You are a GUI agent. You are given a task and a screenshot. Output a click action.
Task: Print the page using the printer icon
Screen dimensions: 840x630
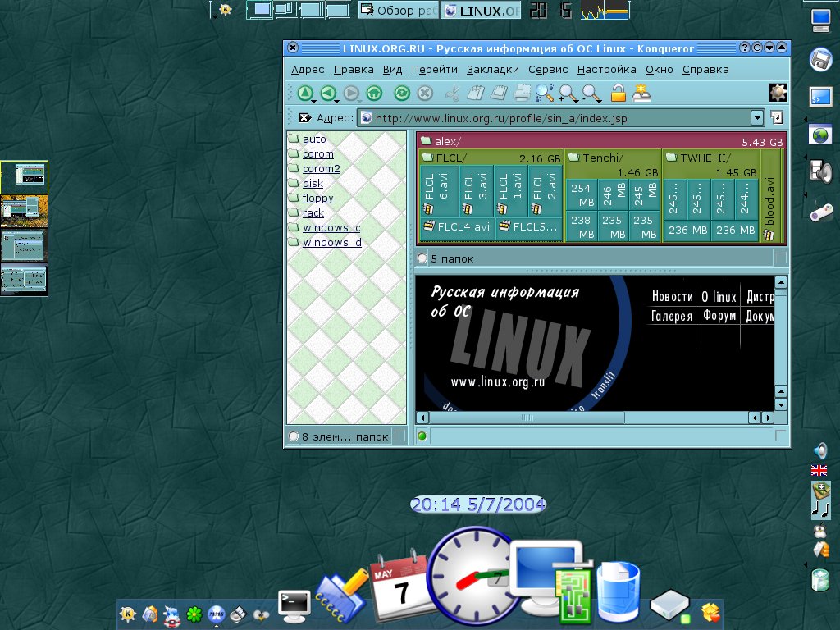(522, 94)
